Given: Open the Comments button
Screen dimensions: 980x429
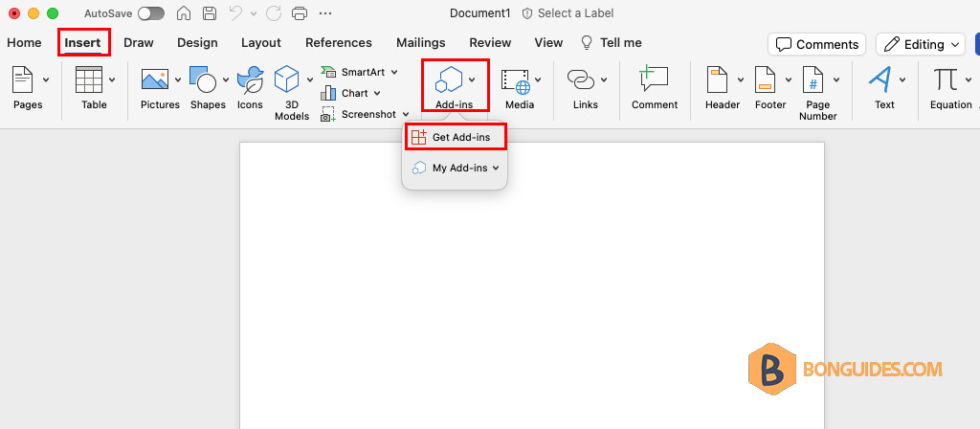Looking at the screenshot, I should tap(817, 44).
